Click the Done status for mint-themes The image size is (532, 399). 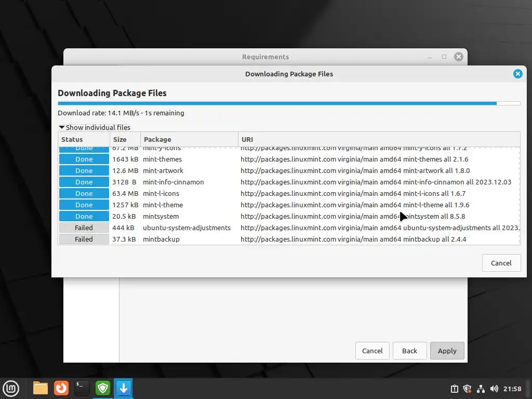tap(84, 159)
